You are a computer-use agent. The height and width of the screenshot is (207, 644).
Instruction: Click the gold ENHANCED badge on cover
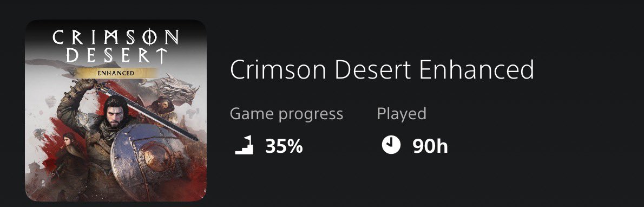[x=115, y=73]
